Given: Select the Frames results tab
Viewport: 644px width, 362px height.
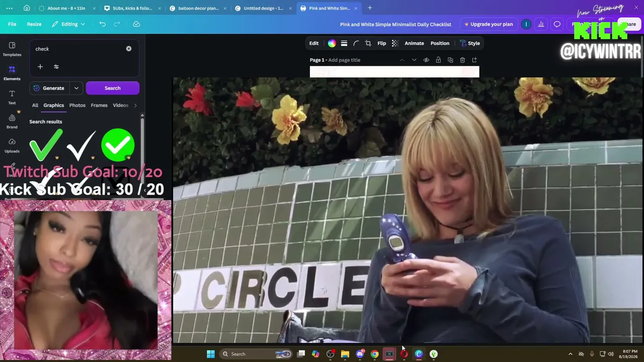Looking at the screenshot, I should 99,105.
